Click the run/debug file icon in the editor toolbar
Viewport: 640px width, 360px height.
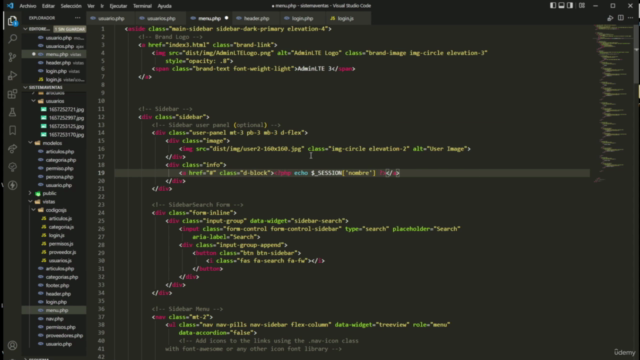pyautogui.click(x=610, y=18)
